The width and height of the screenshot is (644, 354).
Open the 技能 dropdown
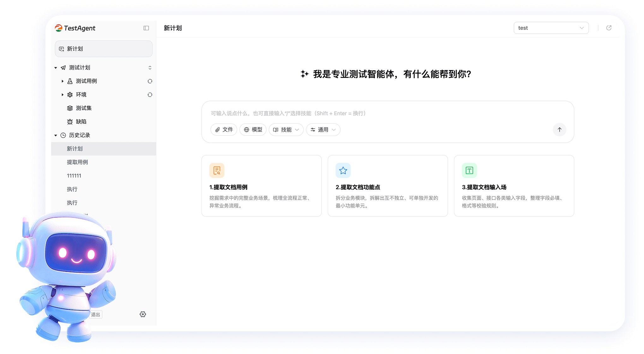[286, 130]
